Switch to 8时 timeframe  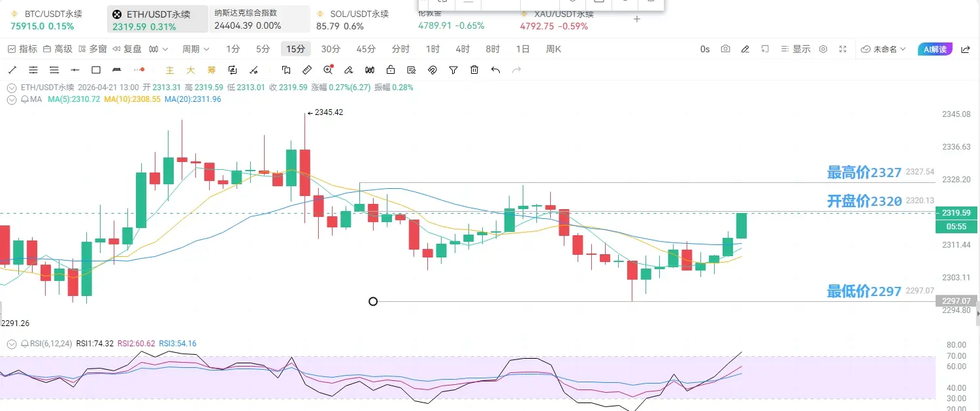click(x=493, y=49)
